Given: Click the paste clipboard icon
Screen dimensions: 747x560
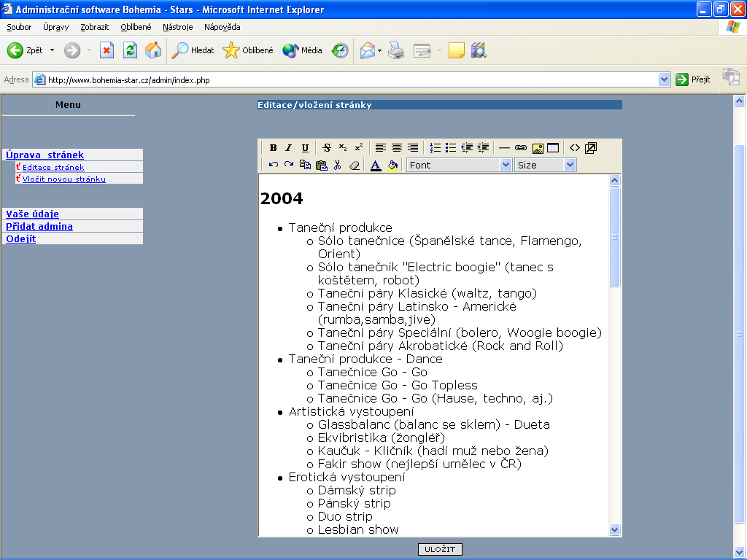Looking at the screenshot, I should 321,166.
